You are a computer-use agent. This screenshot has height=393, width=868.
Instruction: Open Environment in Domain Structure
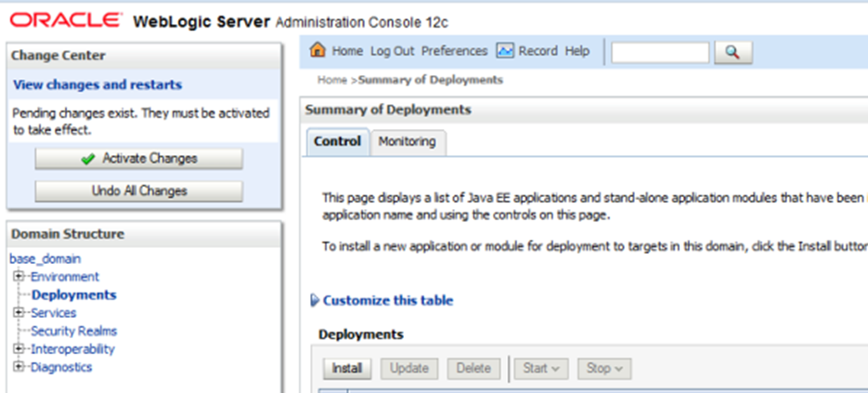click(65, 276)
